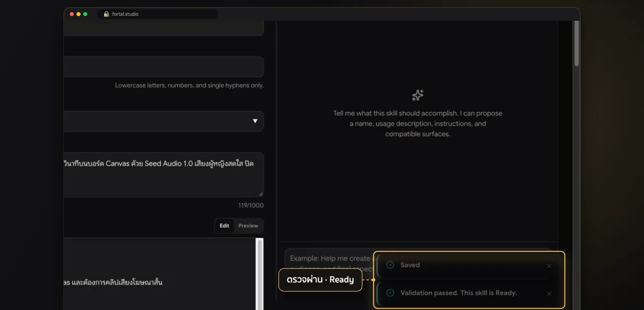The width and height of the screenshot is (644, 310).
Task: Click the lock icon beside fortal.studio
Action: [x=106, y=14]
